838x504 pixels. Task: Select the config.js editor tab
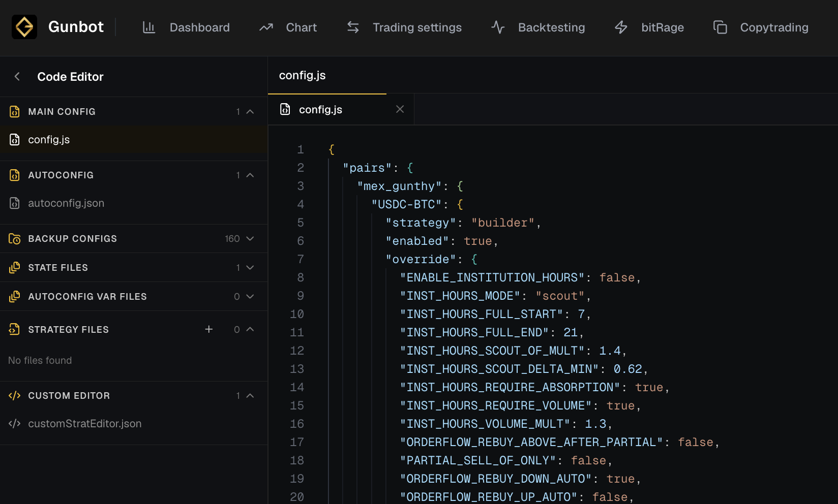pyautogui.click(x=341, y=109)
